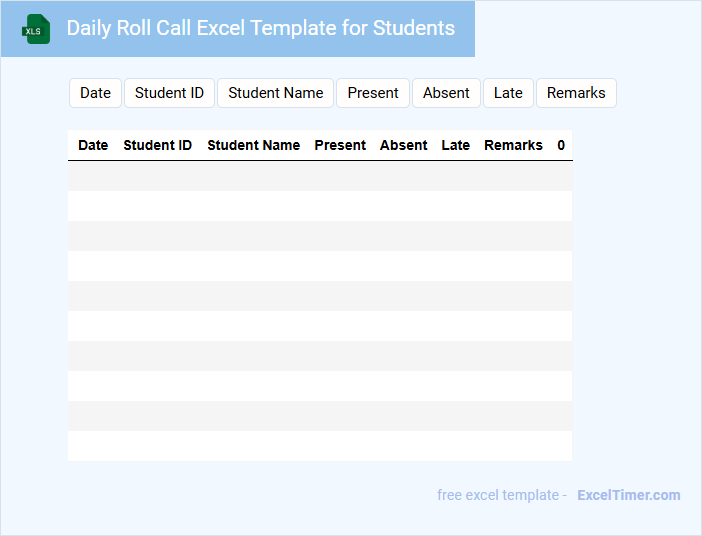Click the Daily Roll Call template title

260,28
